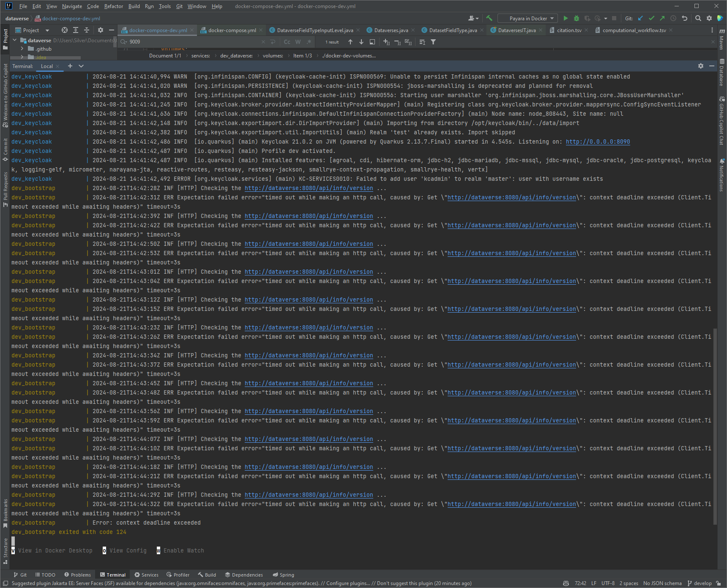Commit changes using the green Git checkmark
The height and width of the screenshot is (588, 727).
651,18
